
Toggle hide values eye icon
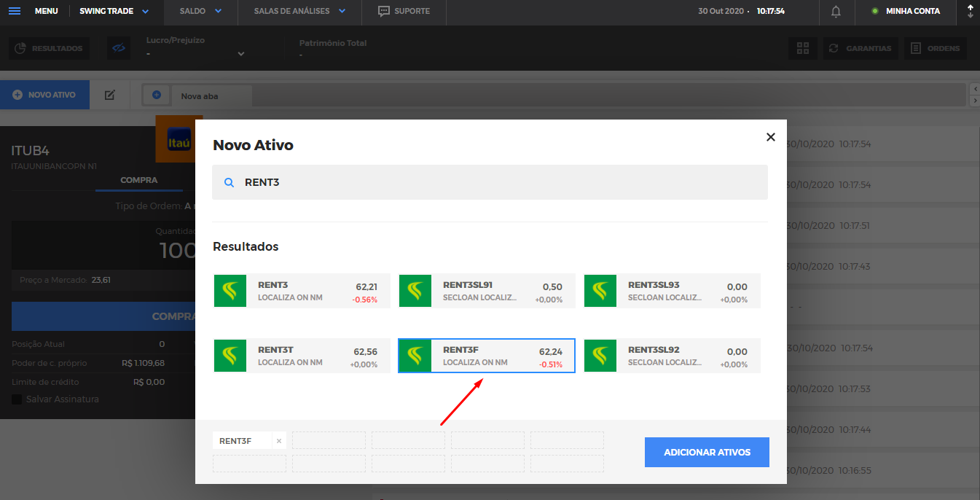click(118, 49)
